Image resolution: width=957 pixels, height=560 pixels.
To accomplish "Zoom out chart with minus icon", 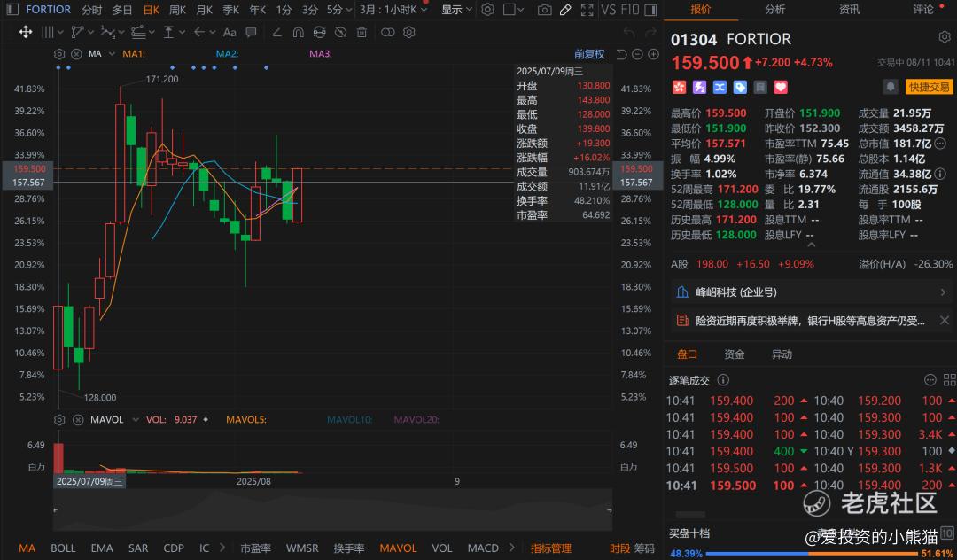I will pos(637,54).
